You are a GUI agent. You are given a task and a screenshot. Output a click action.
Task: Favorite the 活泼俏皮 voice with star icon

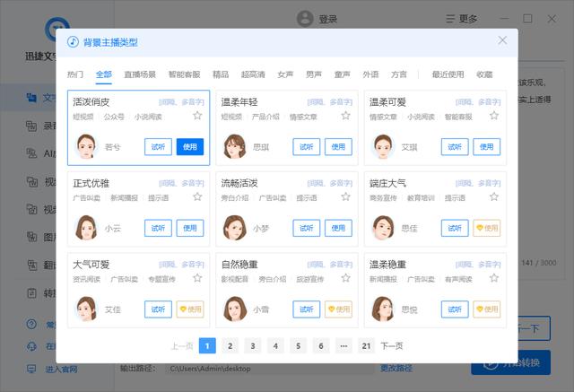pos(197,116)
